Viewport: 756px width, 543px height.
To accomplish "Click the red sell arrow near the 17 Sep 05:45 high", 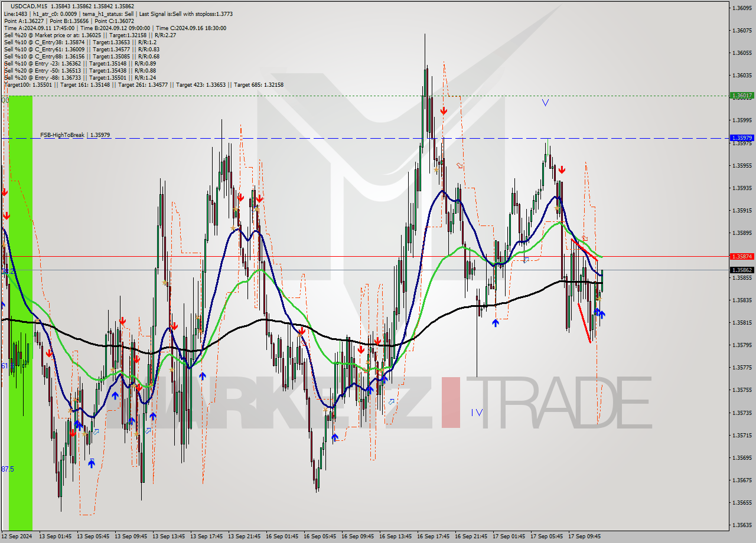I will pyautogui.click(x=562, y=169).
